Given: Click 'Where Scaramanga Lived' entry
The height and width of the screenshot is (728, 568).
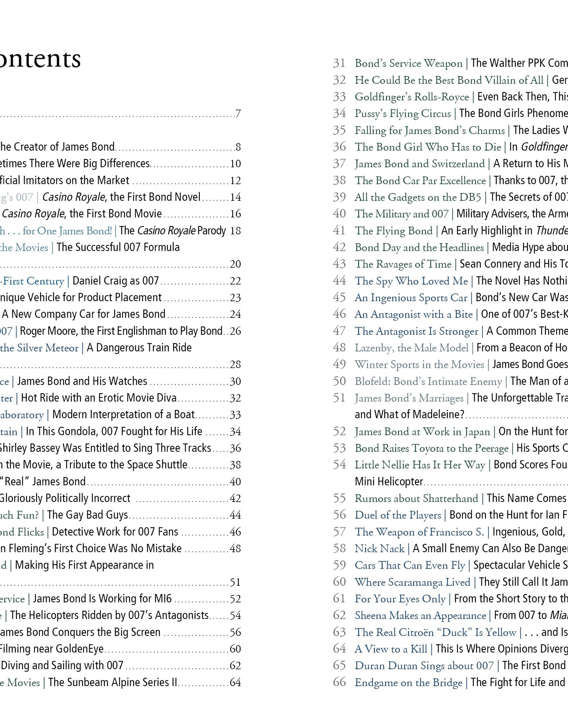Looking at the screenshot, I should pyautogui.click(x=412, y=582).
